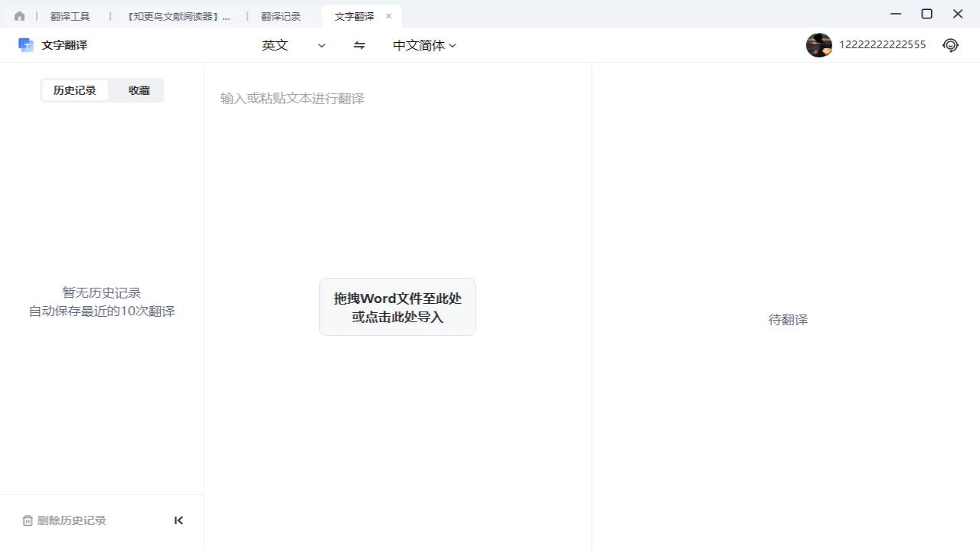Switch to the 收藏 favorites view
This screenshot has height=551, width=980.
tap(139, 90)
